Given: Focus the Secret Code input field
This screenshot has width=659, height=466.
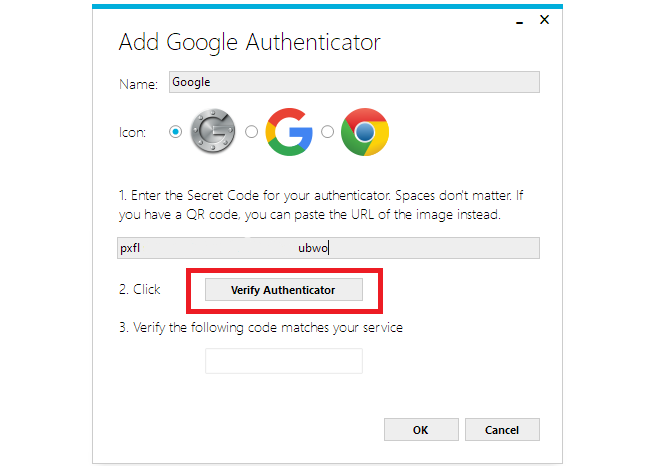Looking at the screenshot, I should (x=328, y=248).
